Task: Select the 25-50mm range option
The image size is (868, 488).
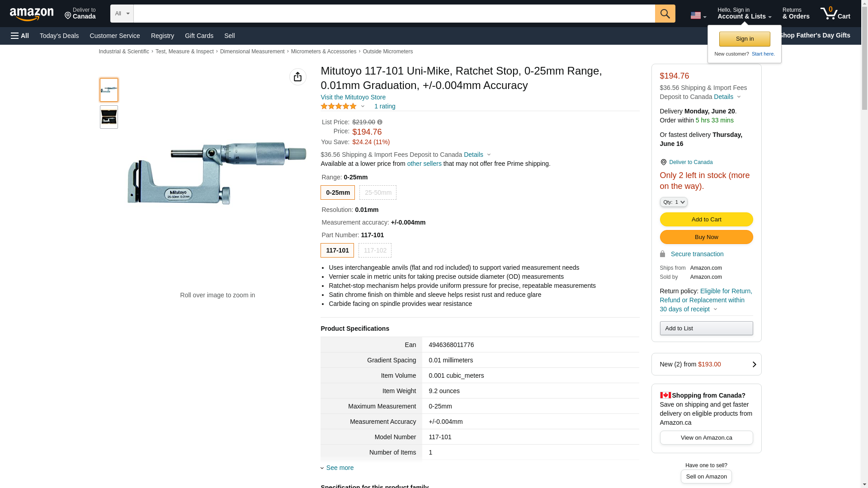Action: pos(378,192)
